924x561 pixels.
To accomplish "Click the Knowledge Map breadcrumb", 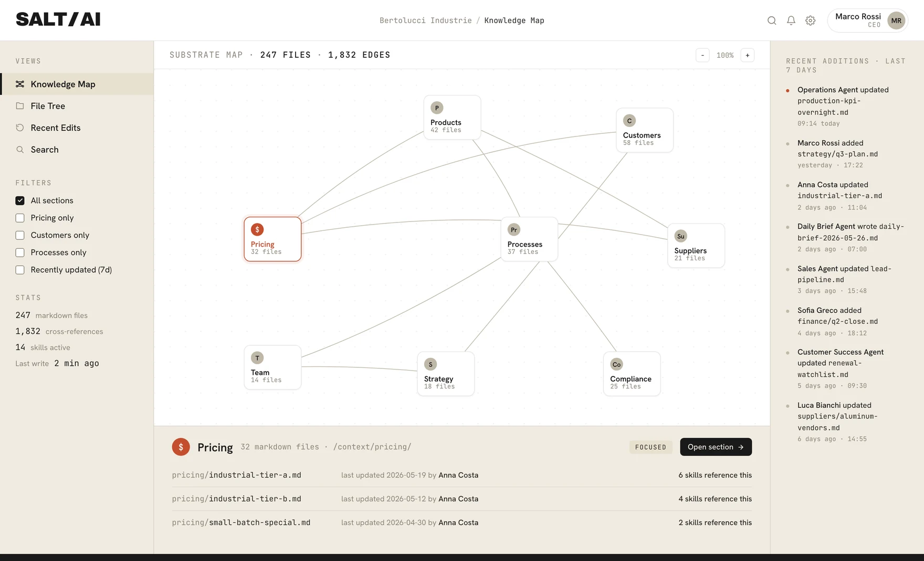I will click(514, 20).
